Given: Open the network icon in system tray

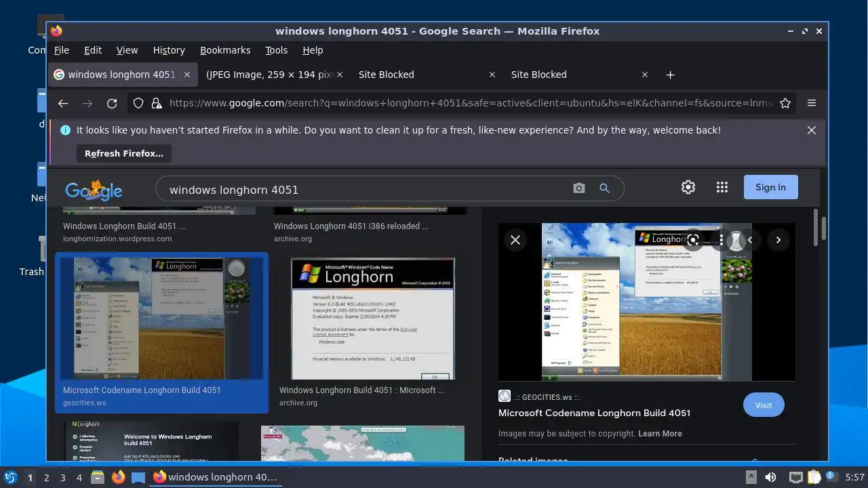Looking at the screenshot, I should (x=796, y=477).
